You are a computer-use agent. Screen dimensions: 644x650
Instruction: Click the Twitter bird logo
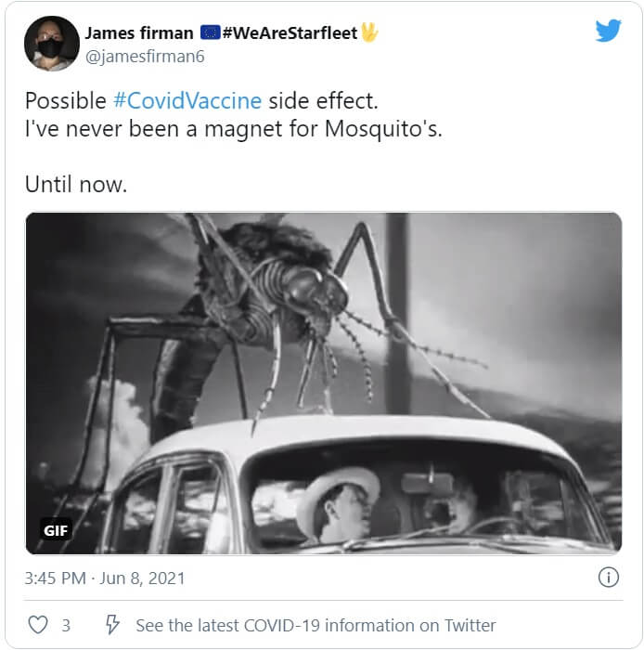[x=608, y=31]
